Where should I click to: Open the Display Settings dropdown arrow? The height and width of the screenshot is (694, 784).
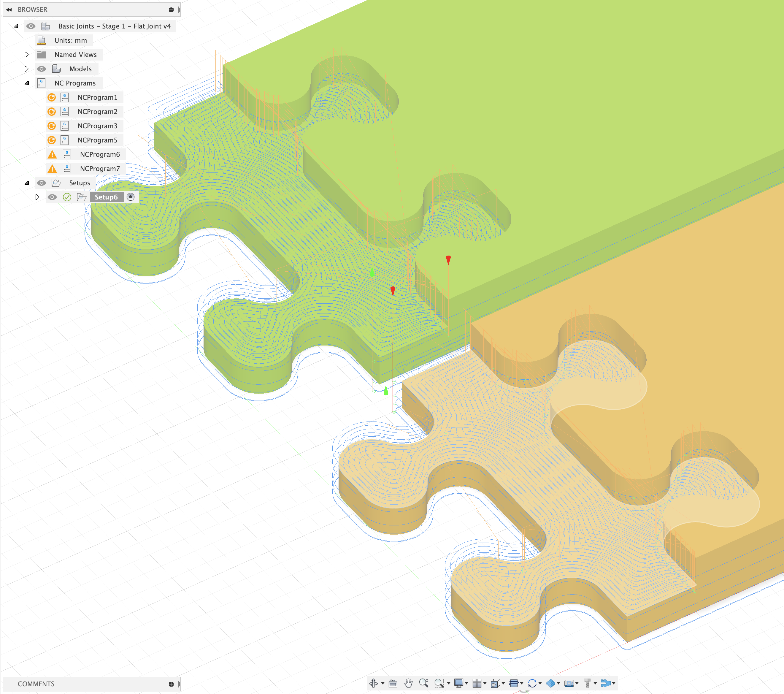pos(467,683)
